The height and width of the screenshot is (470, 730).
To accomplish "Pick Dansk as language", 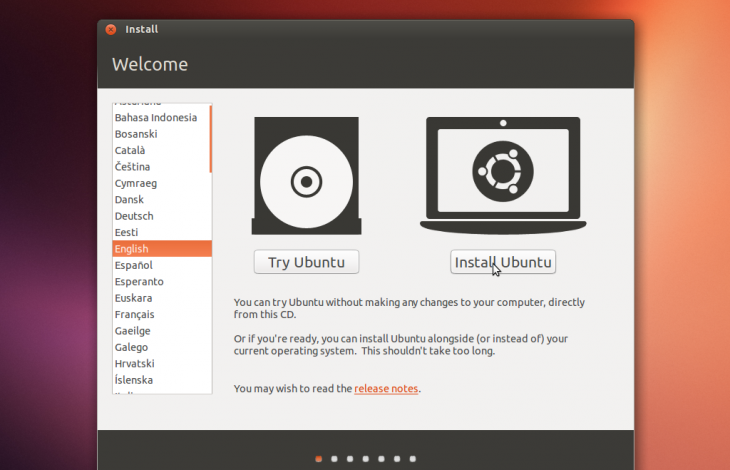I will (161, 199).
